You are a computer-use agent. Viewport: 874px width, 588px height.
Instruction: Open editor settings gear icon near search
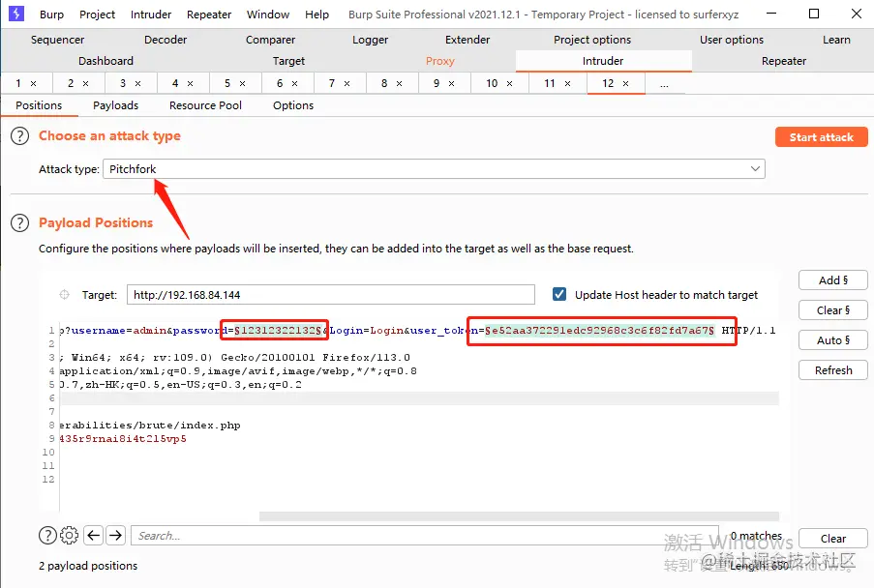[x=69, y=536]
